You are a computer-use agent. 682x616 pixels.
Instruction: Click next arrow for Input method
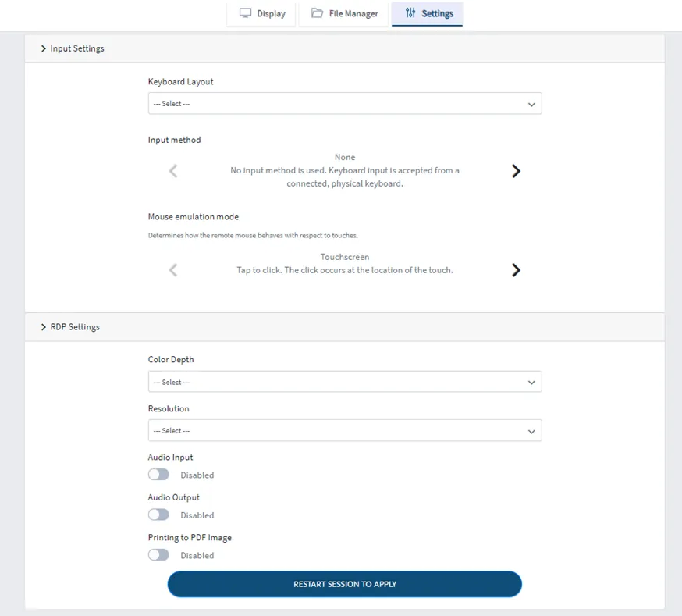(x=516, y=170)
